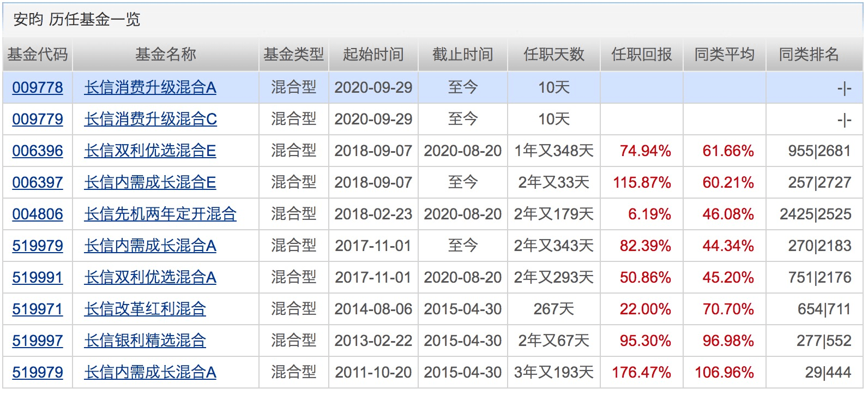This screenshot has width=868, height=394.
Task: Click the 同类排名 column header
Action: [x=809, y=55]
